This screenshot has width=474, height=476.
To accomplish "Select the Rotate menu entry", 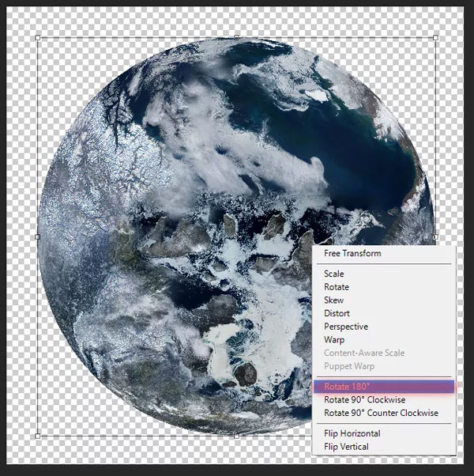I will (x=384, y=287).
